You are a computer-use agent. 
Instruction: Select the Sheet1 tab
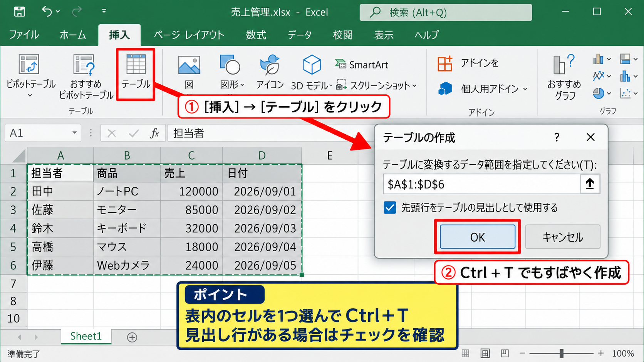tap(86, 336)
